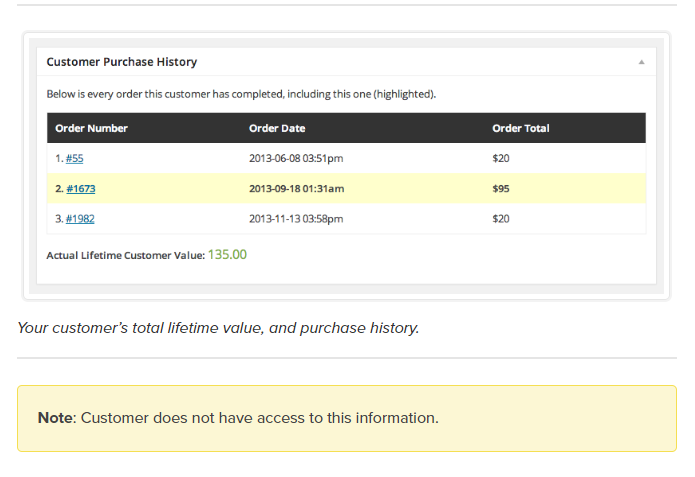The width and height of the screenshot is (695, 477).
Task: Click the $95 order total
Action: pos(501,188)
